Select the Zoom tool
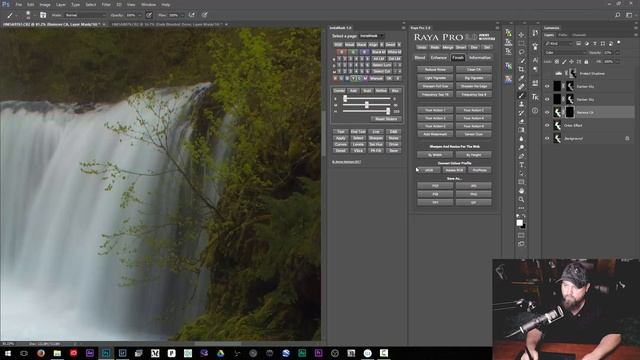The height and width of the screenshot is (360, 640). click(521, 199)
